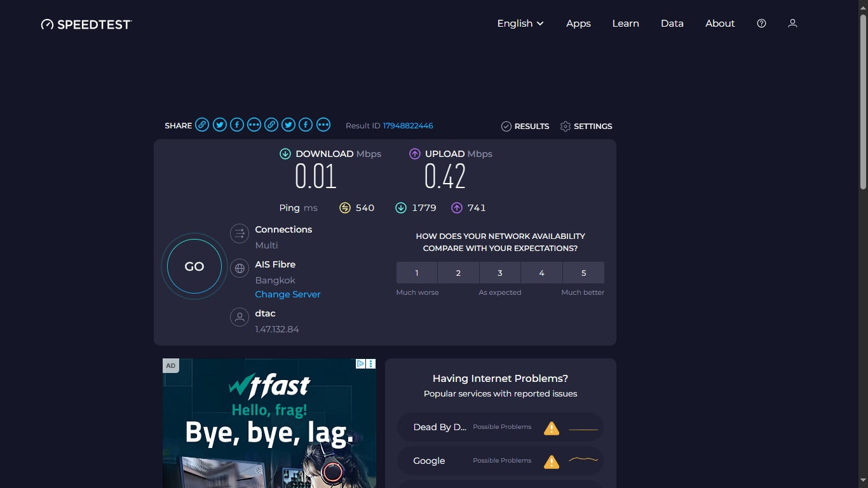
Task: Open the user account icon
Action: pos(792,24)
